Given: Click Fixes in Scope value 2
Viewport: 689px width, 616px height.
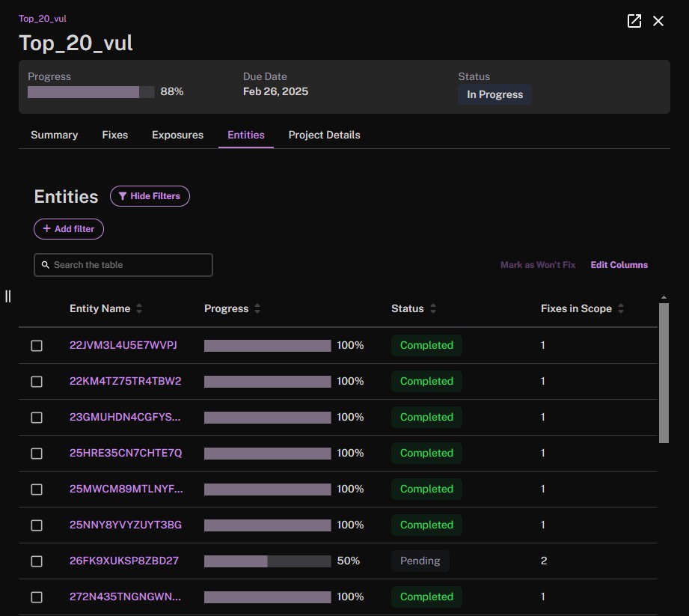Looking at the screenshot, I should click(x=544, y=561).
